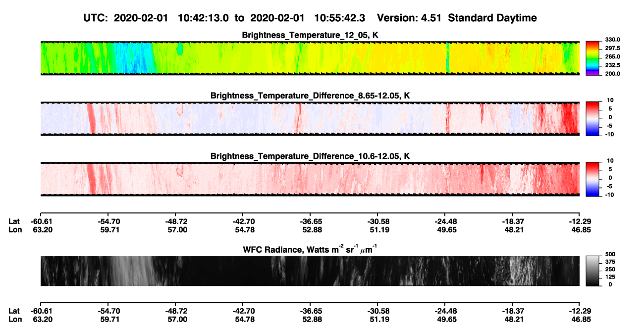Click latitude -42.70 on the axis under the 10.6-12.05 panel
Image resolution: width=644 pixels, height=330 pixels.
[x=243, y=222]
